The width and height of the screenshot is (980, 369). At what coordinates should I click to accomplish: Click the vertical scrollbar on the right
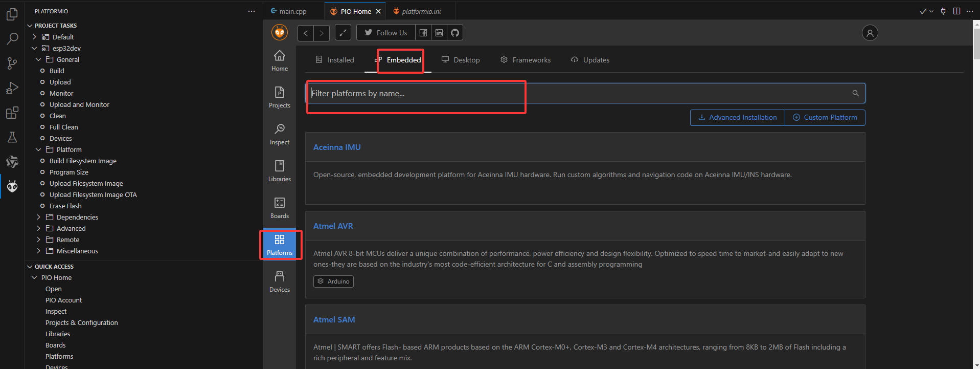click(976, 44)
